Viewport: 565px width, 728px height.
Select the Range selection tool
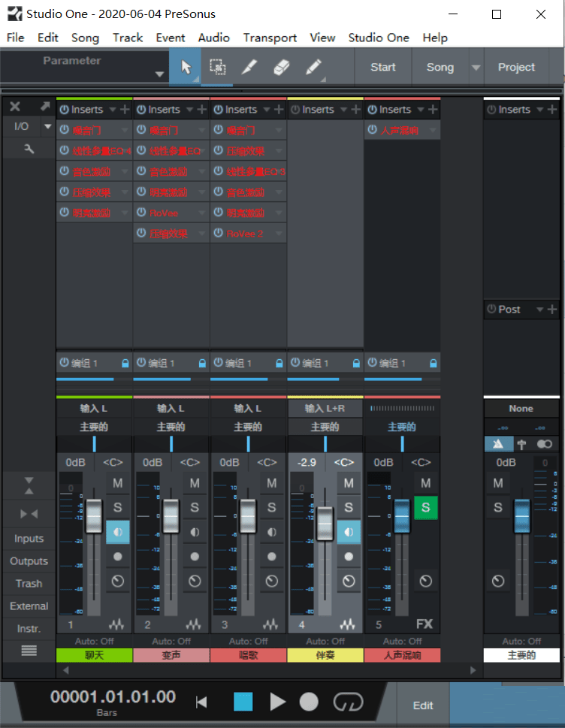(x=217, y=68)
